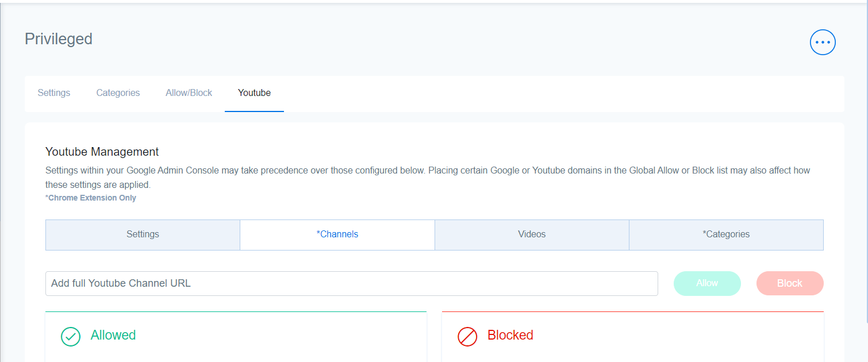The image size is (868, 362).
Task: Open the Videos sub-tab
Action: 532,234
